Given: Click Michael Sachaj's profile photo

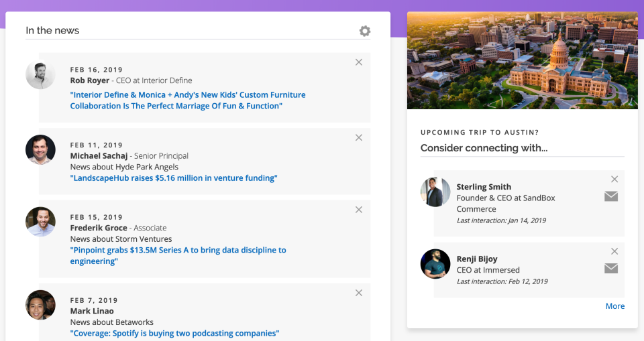Looking at the screenshot, I should click(40, 149).
